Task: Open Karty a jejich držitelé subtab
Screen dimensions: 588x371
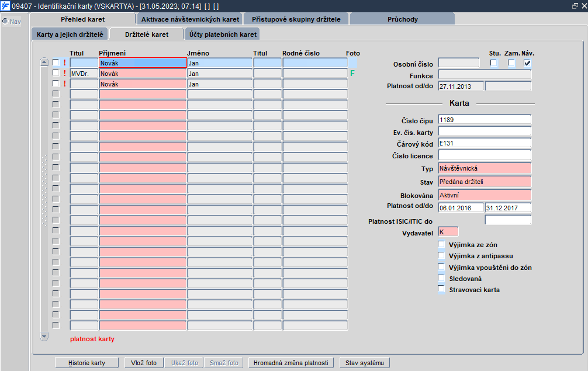Action: coord(70,34)
